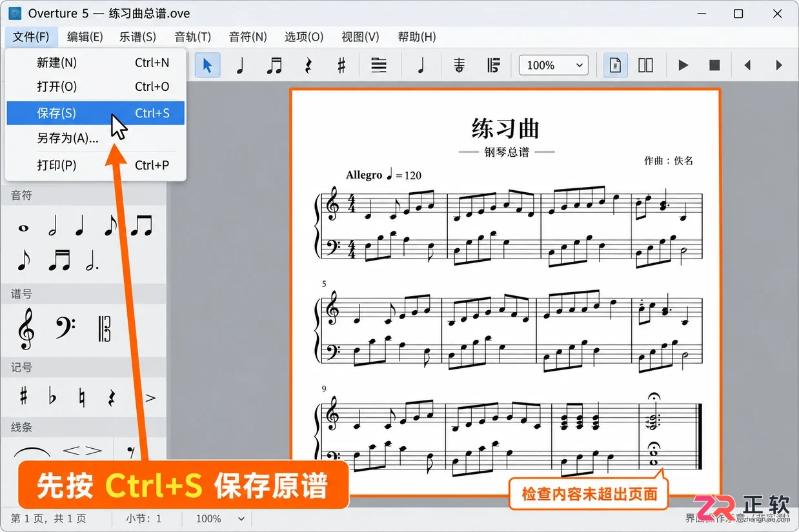Click the 线条 palette section header
799x532 pixels.
point(83,428)
